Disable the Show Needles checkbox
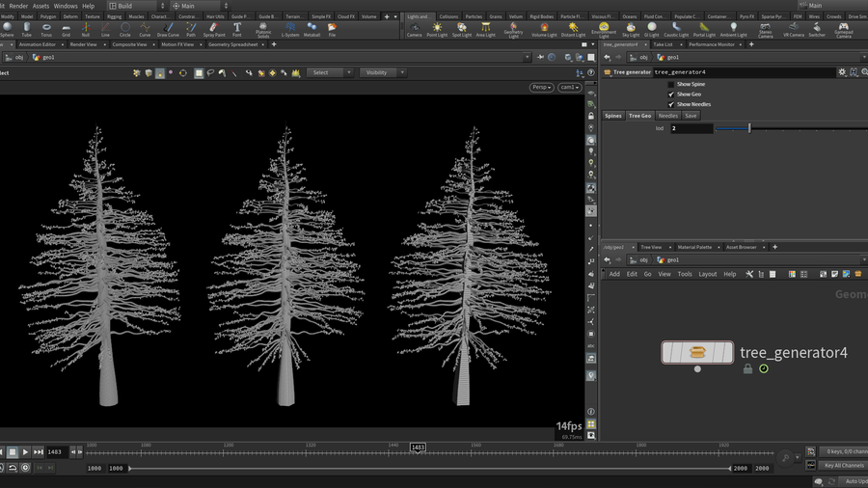Screen dimensions: 868x488 pos(671,104)
